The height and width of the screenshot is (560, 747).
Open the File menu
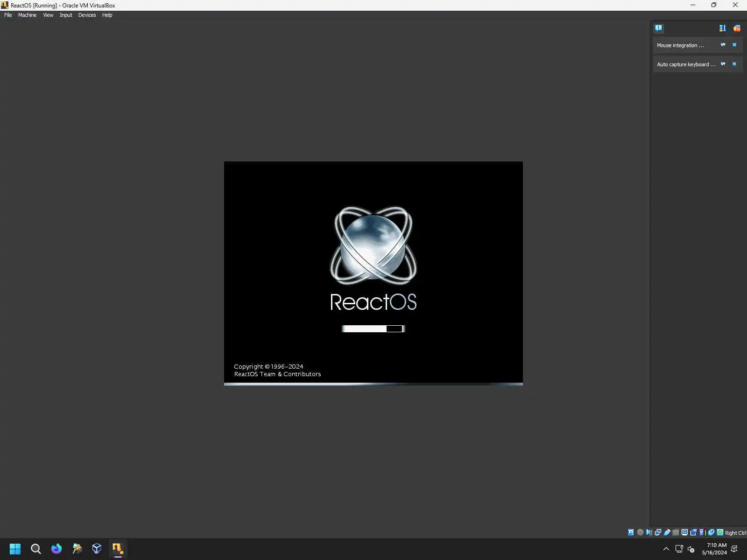click(8, 15)
